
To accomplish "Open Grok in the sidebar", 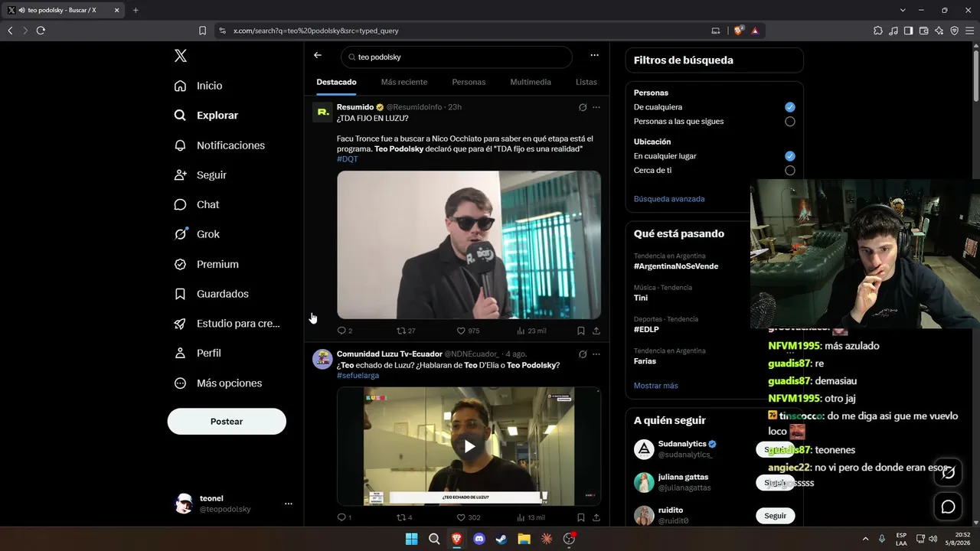I will (x=196, y=234).
